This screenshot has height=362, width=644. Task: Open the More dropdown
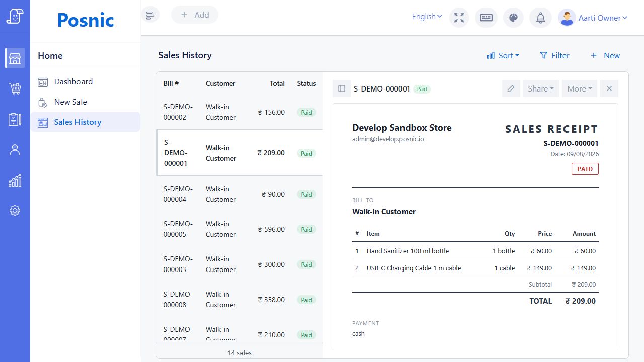(580, 88)
